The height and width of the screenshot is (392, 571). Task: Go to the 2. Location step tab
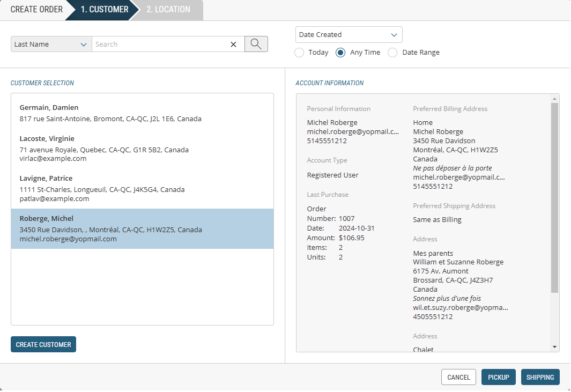(x=168, y=10)
